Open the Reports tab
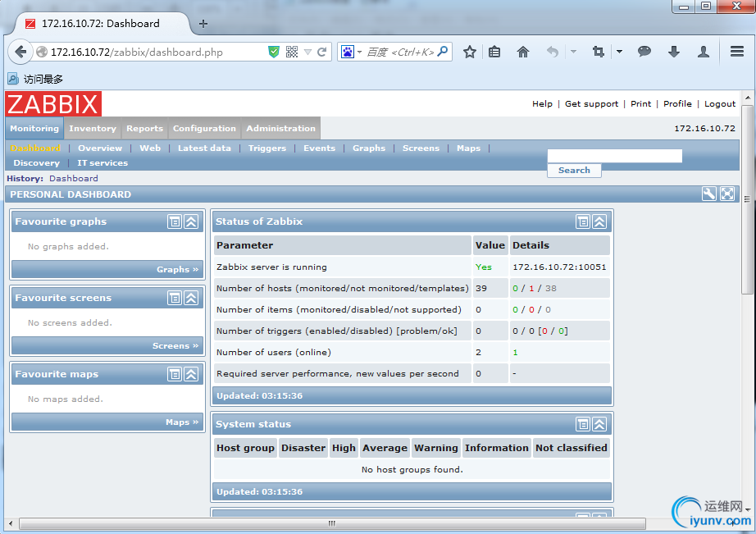Viewport: 756px width, 534px height. (144, 128)
